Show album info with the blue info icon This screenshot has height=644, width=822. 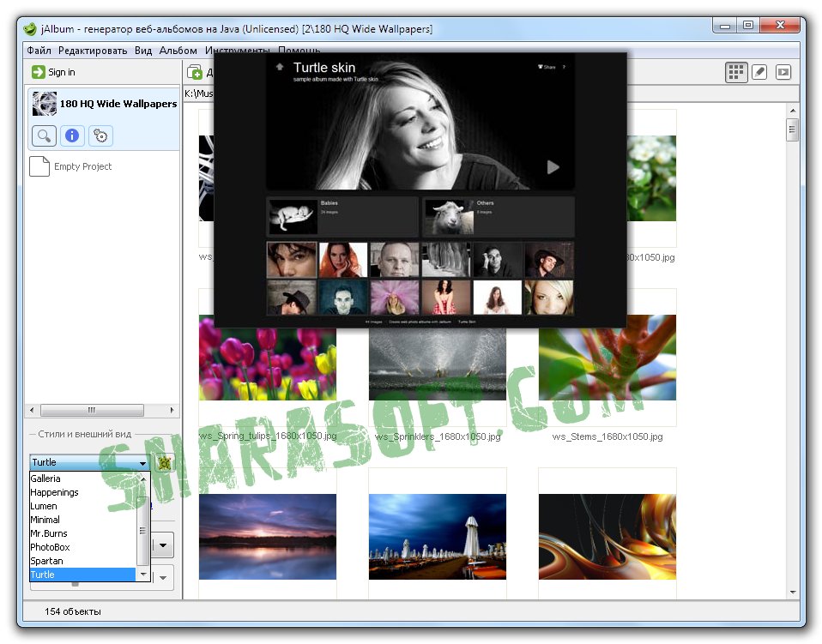pos(72,136)
